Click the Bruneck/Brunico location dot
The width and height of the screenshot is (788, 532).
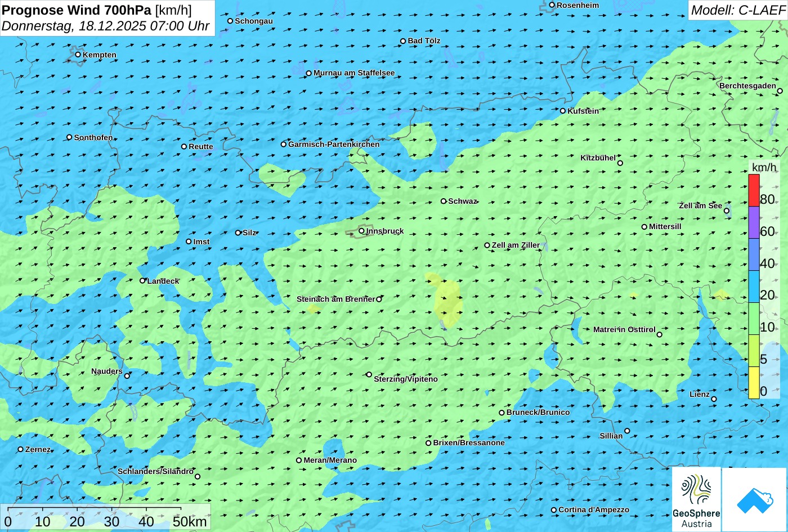[502, 413]
